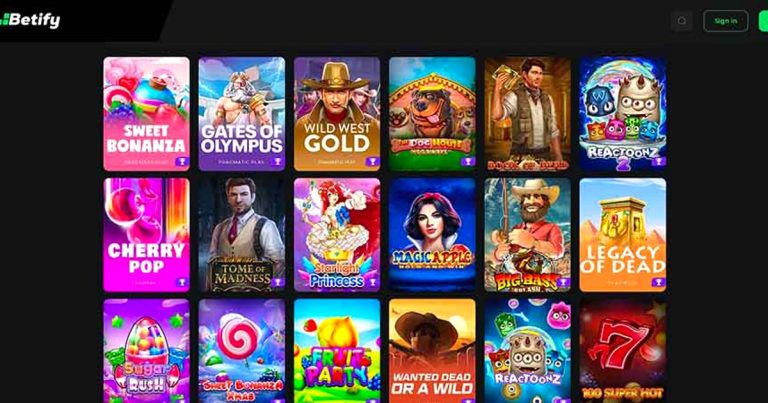The width and height of the screenshot is (768, 403).
Task: Click the trophy badge on Gates of Olympus
Action: [x=277, y=161]
